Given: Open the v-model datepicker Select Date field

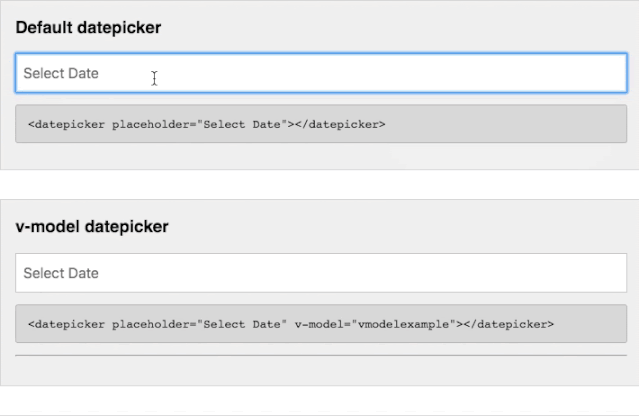Looking at the screenshot, I should pyautogui.click(x=320, y=273).
